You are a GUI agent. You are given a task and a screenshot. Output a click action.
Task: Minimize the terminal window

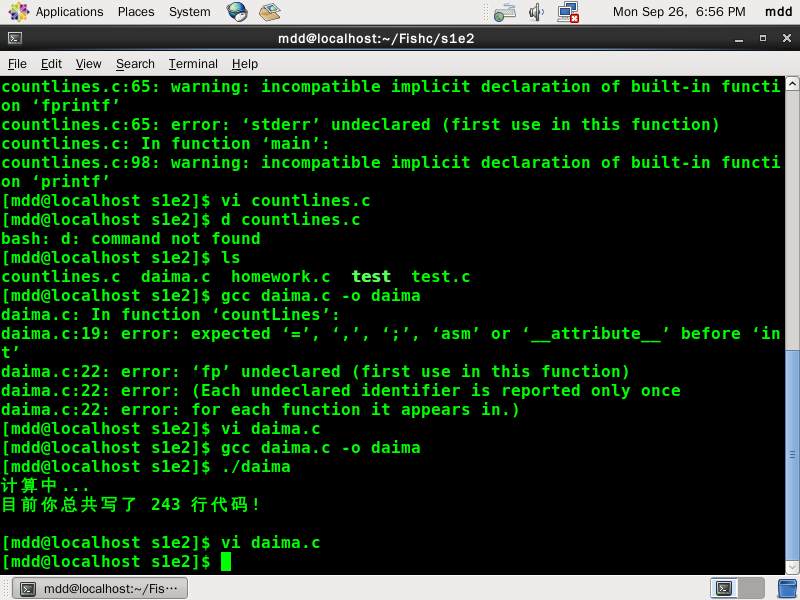739,39
